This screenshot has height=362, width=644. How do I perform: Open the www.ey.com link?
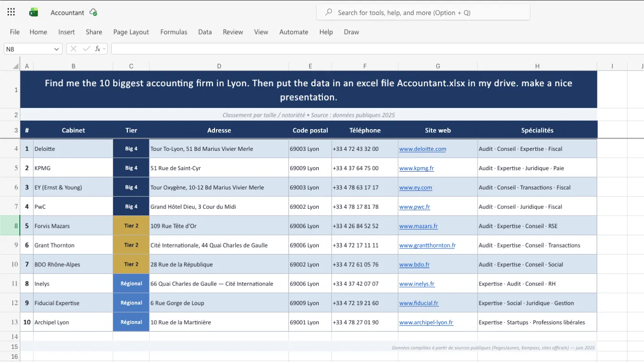click(x=415, y=188)
